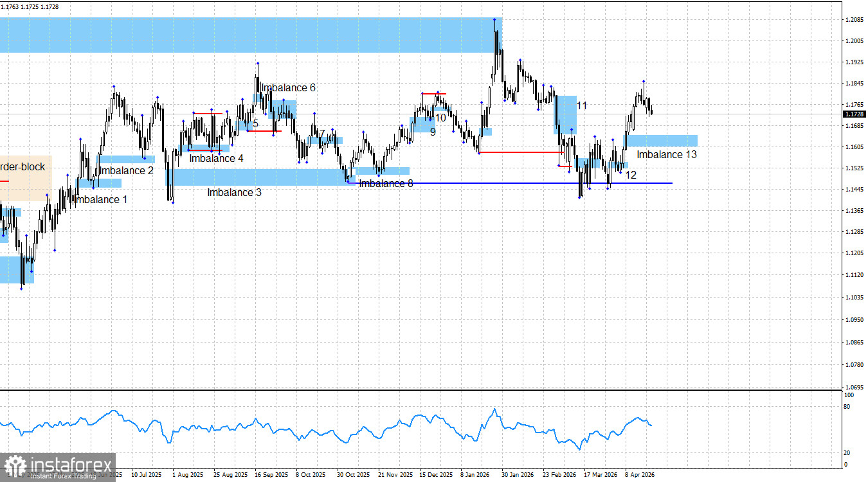The width and height of the screenshot is (868, 482).
Task: Click the long blue horizontal line
Action: (x=514, y=183)
